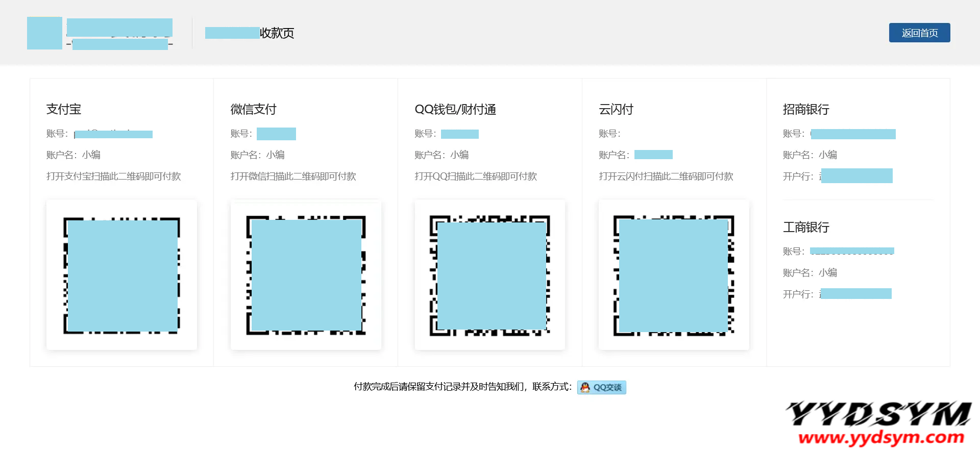Screen dimensions: 980x453
Task: Select the QQ钱包/财付通 QR code image
Action: [490, 275]
